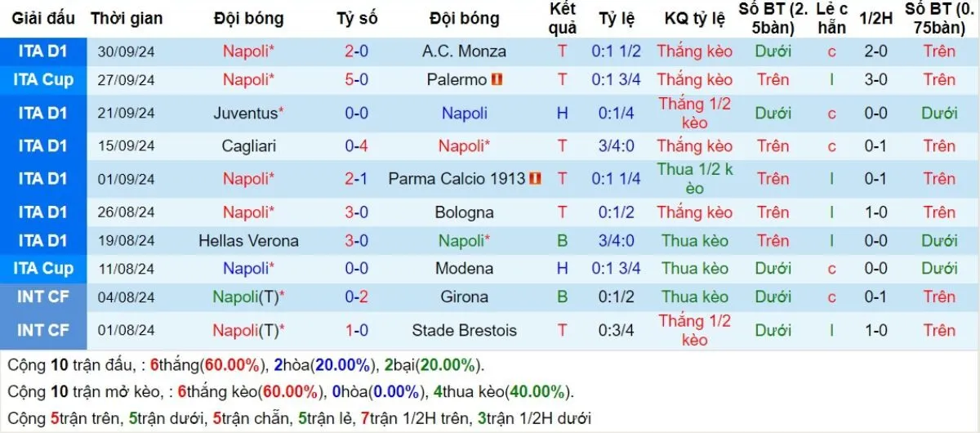Click the "Giải đấu" column header
The image size is (980, 433).
pos(43,18)
